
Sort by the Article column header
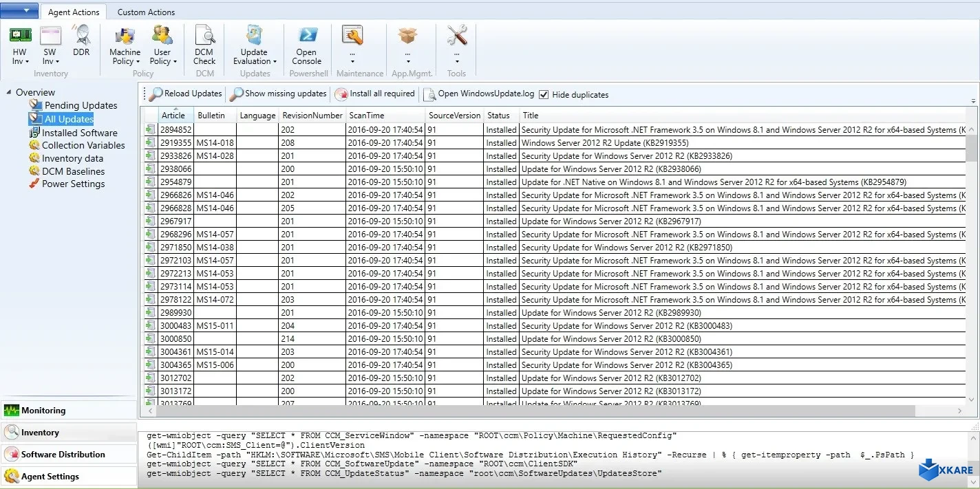[x=175, y=116]
